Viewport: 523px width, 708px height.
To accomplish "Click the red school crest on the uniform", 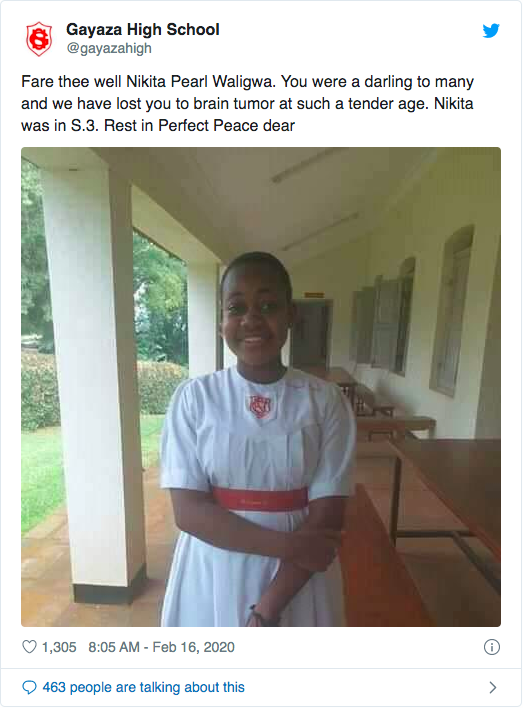I will 260,406.
